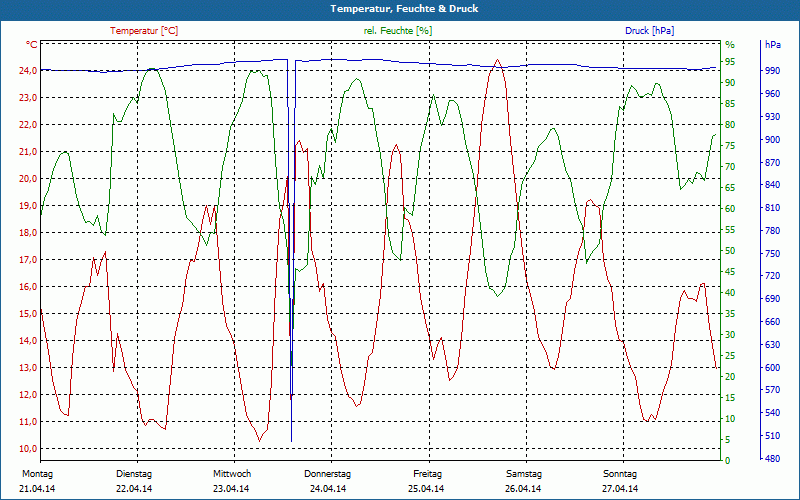This screenshot has width=800, height=500.
Task: Click the green "25" humidity axis value
Action: 730,356
